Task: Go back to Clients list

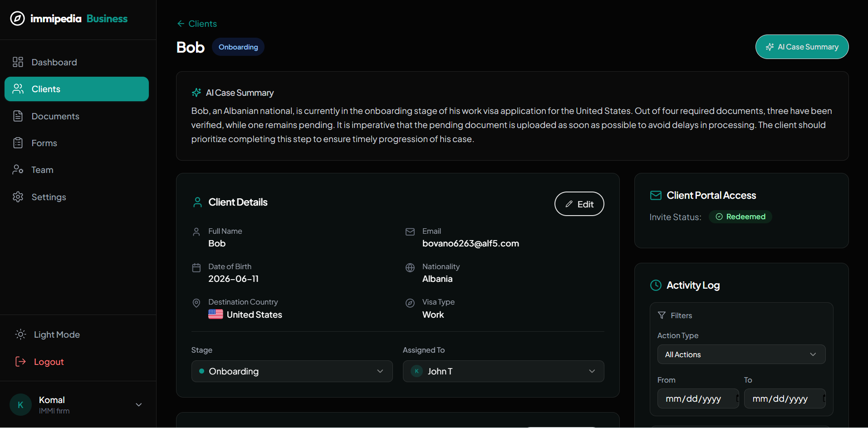Action: (x=197, y=24)
